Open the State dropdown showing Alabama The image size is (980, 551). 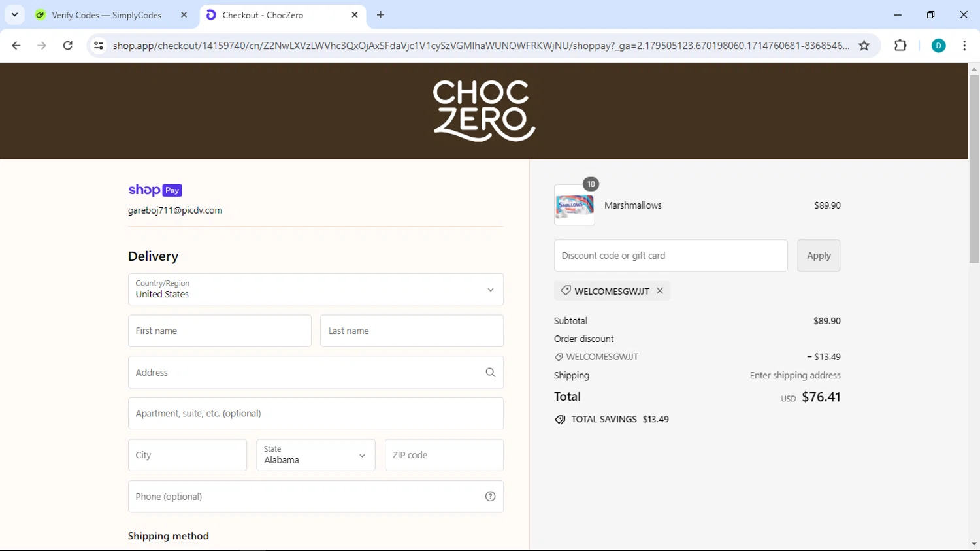click(x=316, y=455)
